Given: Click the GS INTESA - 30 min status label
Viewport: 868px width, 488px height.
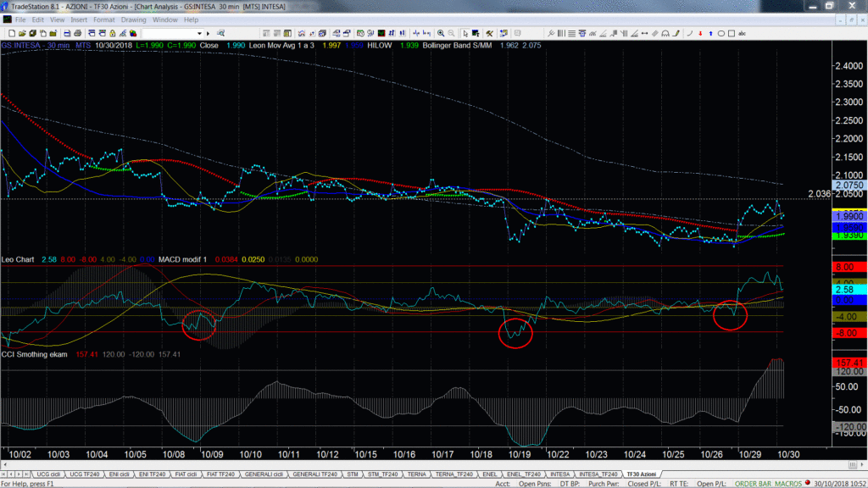Looking at the screenshot, I should [x=36, y=46].
